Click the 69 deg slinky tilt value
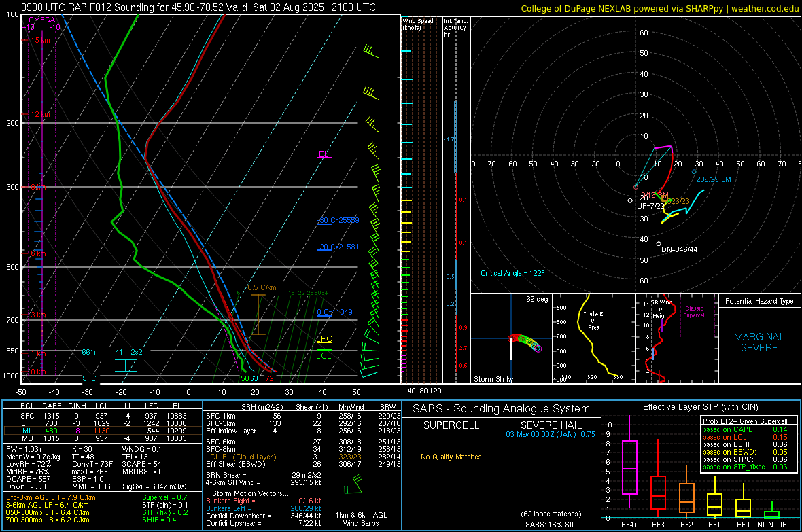802x532 pixels. click(x=537, y=299)
